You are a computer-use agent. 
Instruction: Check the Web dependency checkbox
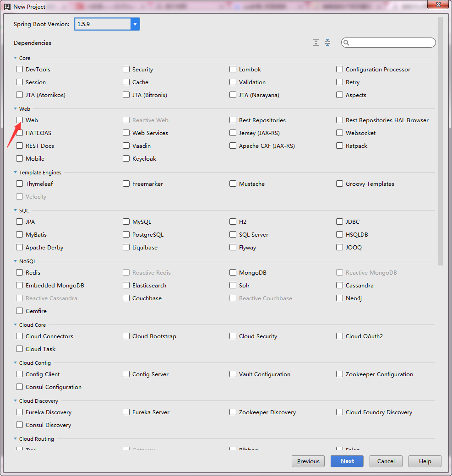(19, 120)
